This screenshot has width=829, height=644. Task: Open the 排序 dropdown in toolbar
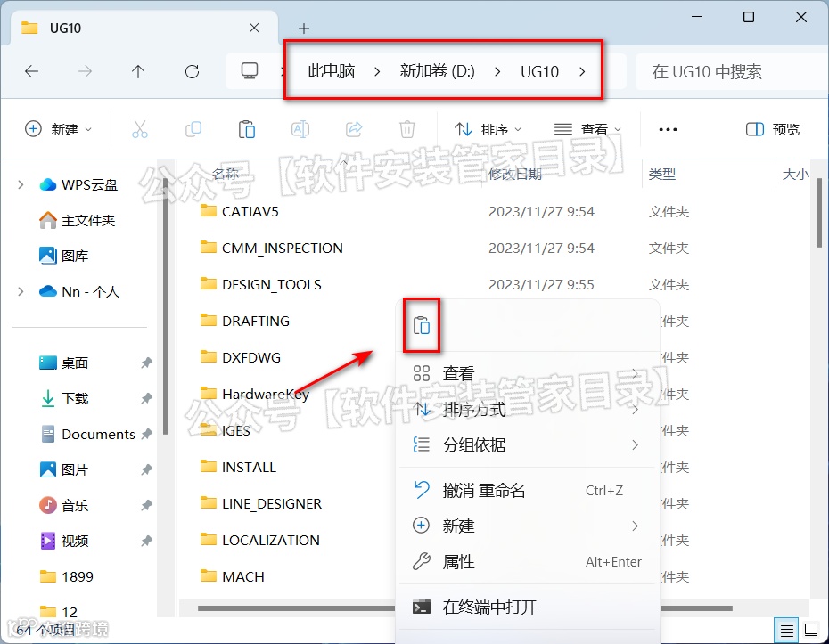coord(488,129)
